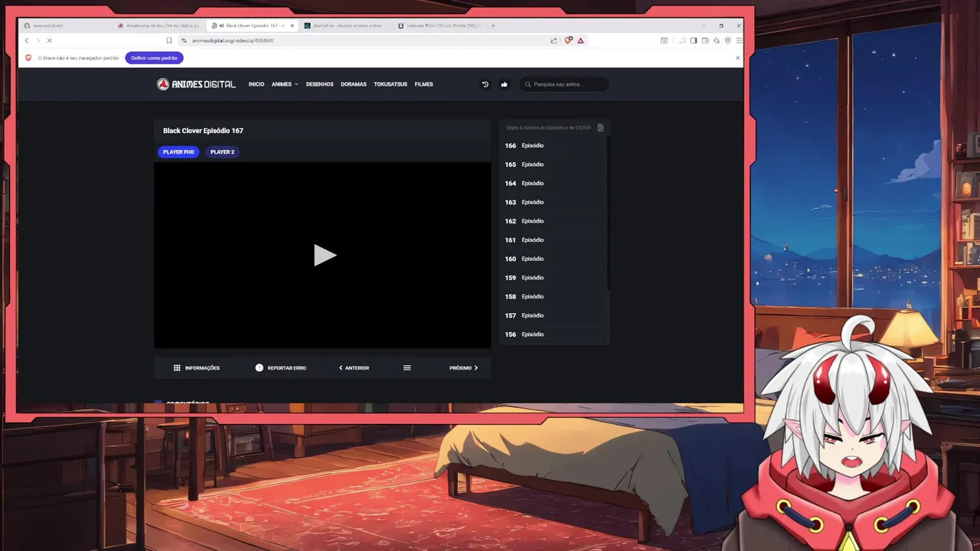Image resolution: width=980 pixels, height=551 pixels.
Task: Open the Desenhos menu item
Action: 319,84
